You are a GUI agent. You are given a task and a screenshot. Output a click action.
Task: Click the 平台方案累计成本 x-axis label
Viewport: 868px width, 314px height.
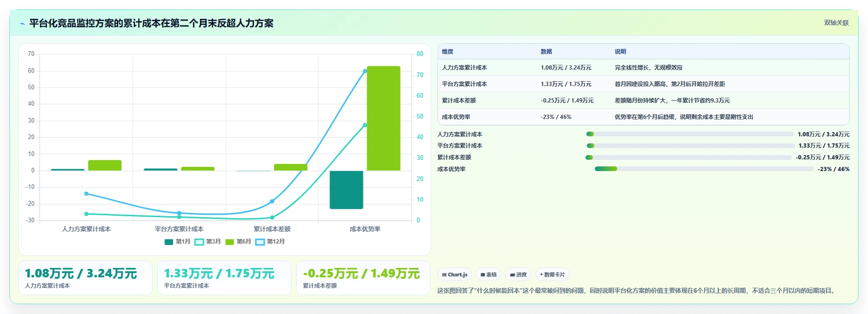coord(179,229)
